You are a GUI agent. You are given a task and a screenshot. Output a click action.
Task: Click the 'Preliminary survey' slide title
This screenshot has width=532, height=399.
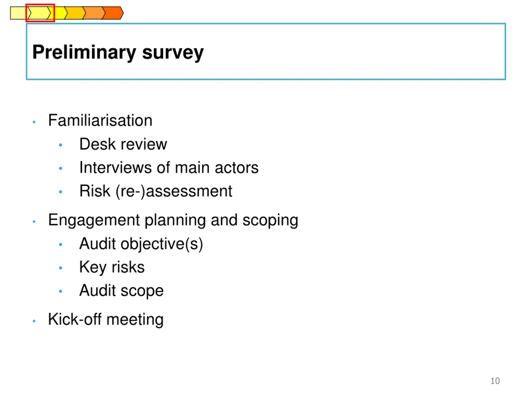pyautogui.click(x=118, y=52)
